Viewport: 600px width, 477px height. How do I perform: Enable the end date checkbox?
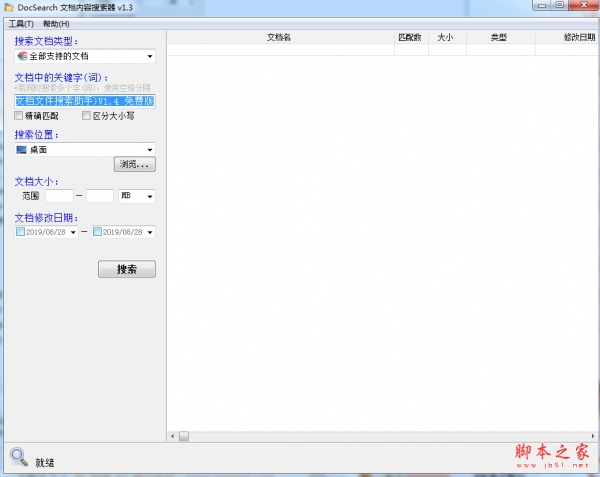(98, 232)
